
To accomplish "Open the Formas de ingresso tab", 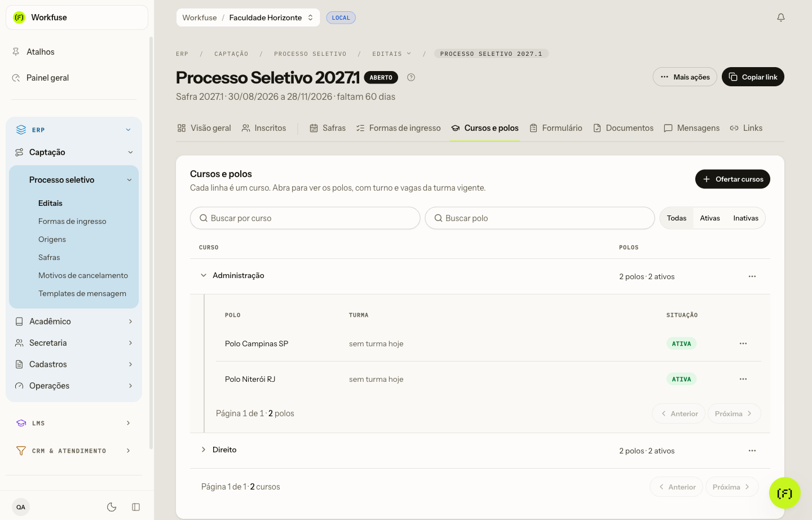I will (x=399, y=128).
